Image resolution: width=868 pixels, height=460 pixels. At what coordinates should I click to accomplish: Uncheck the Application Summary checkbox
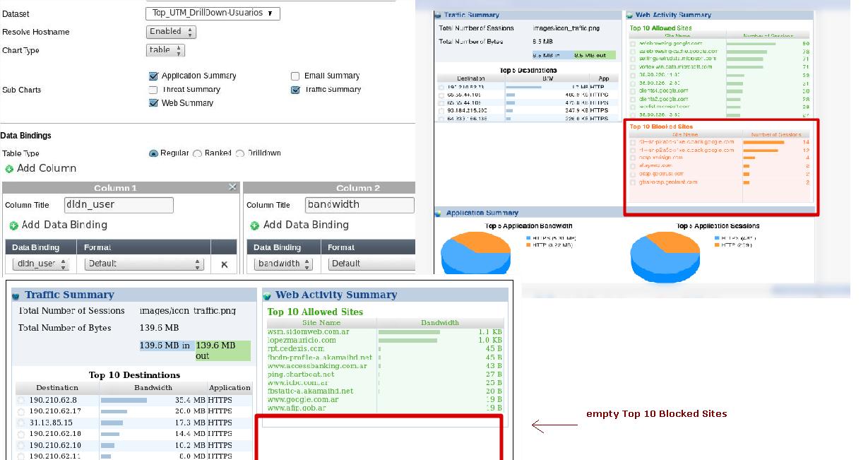click(x=153, y=76)
